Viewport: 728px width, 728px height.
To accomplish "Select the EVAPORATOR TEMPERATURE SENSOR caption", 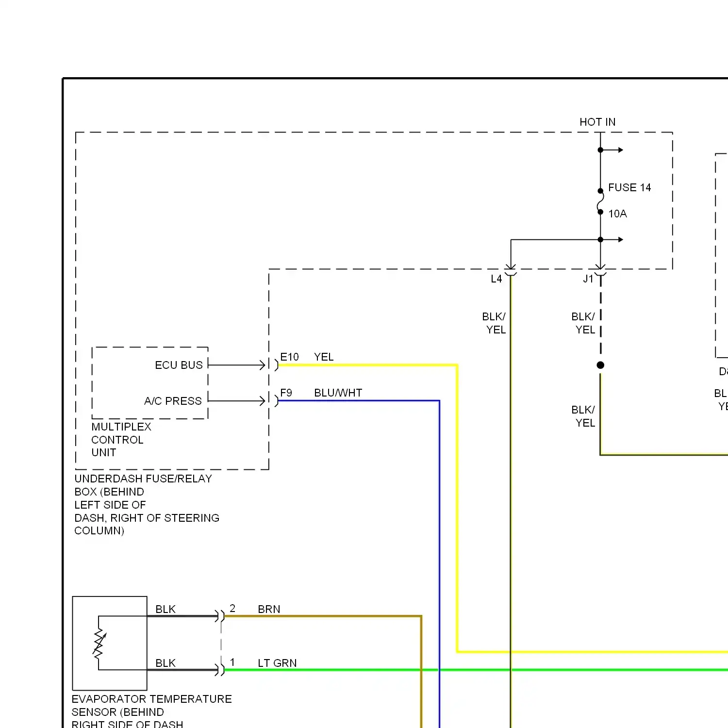I will 151,711.
